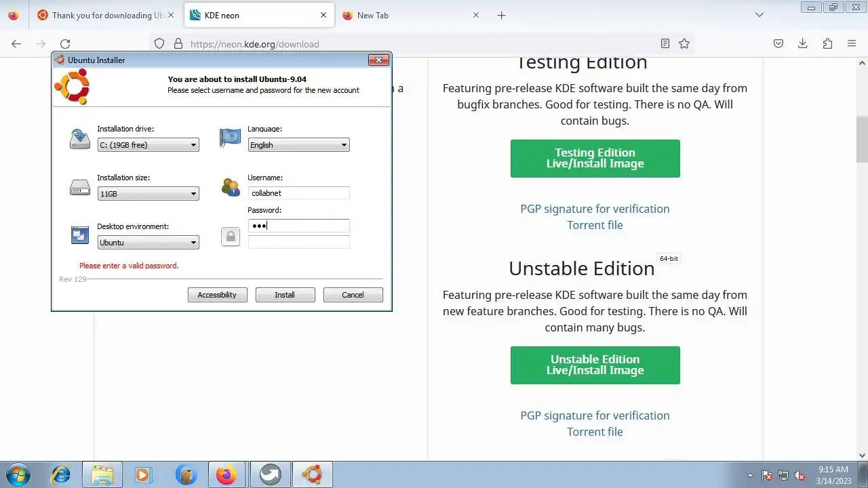
Task: Click the password padlock icon
Action: (x=231, y=237)
